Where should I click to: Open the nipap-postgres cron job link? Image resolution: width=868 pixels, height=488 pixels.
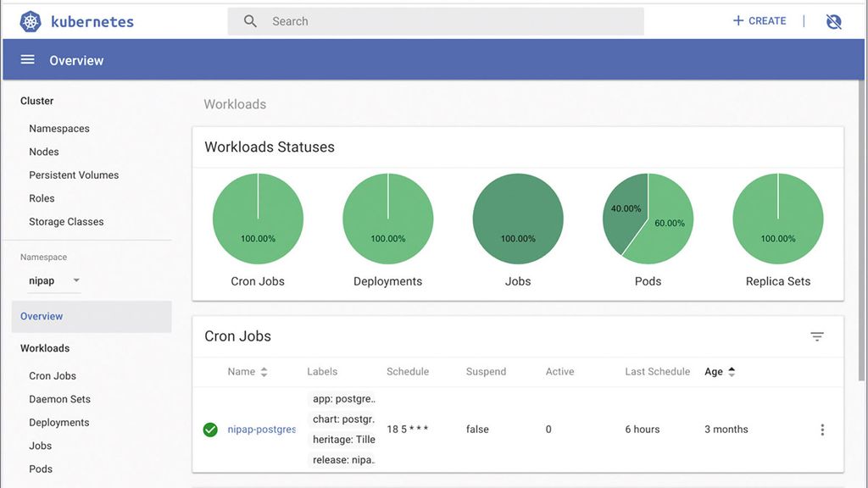(261, 429)
